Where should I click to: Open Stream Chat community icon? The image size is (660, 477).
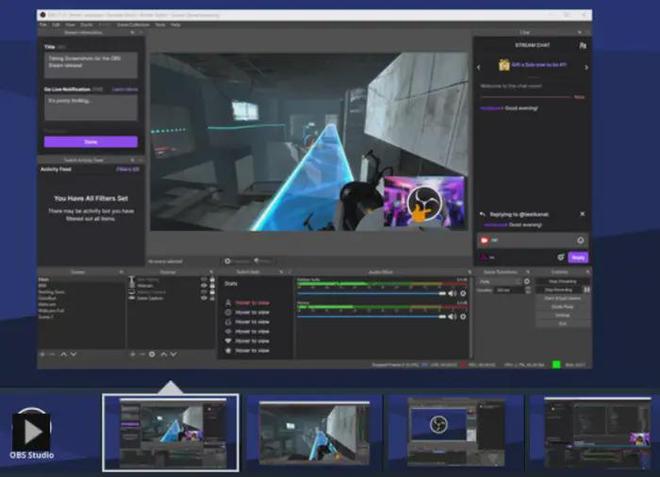[582, 45]
